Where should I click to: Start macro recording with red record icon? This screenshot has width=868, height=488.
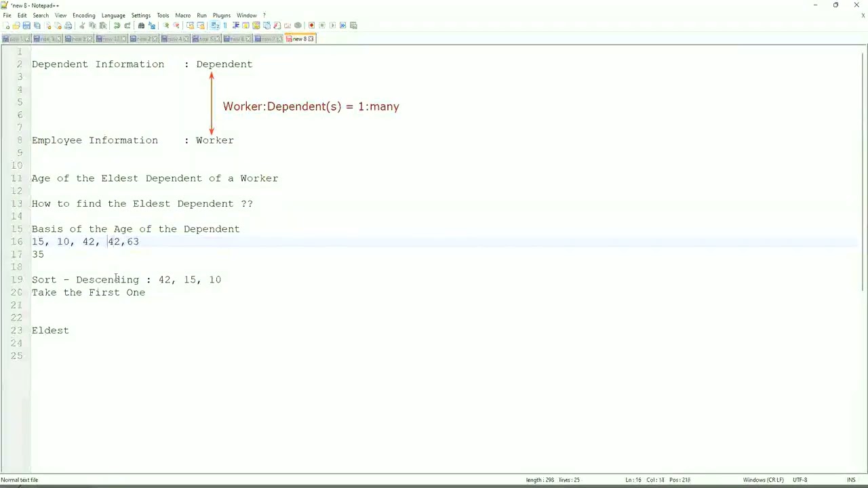point(312,26)
